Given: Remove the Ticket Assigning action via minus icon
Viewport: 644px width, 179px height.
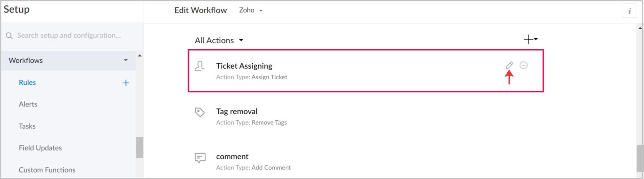Looking at the screenshot, I should tap(524, 65).
